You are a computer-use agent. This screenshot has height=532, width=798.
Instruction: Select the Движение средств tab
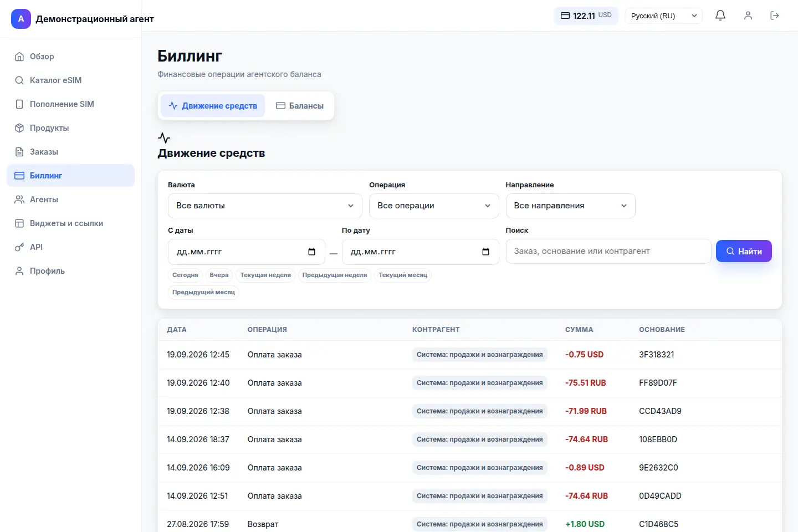click(213, 106)
